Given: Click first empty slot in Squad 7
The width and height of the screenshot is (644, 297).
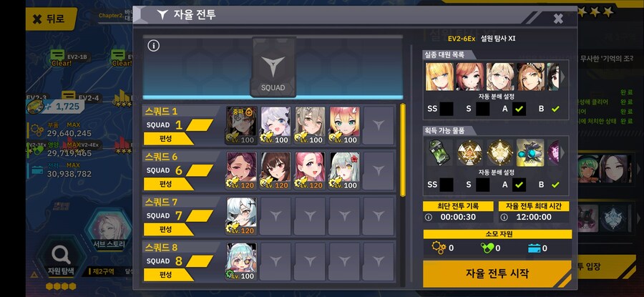Looking at the screenshot, I should [x=275, y=216].
